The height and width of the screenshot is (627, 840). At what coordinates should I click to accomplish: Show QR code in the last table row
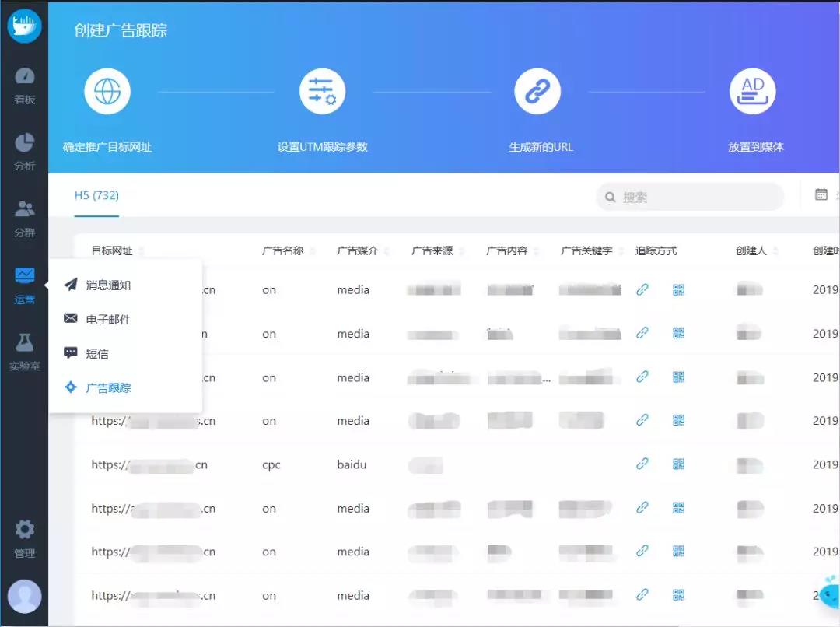click(678, 595)
